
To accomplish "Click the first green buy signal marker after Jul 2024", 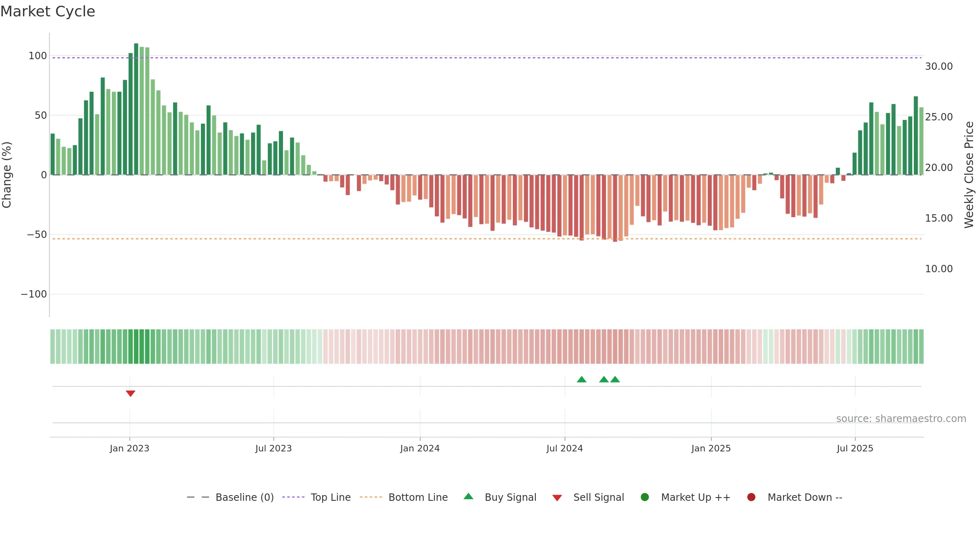I will tap(581, 380).
